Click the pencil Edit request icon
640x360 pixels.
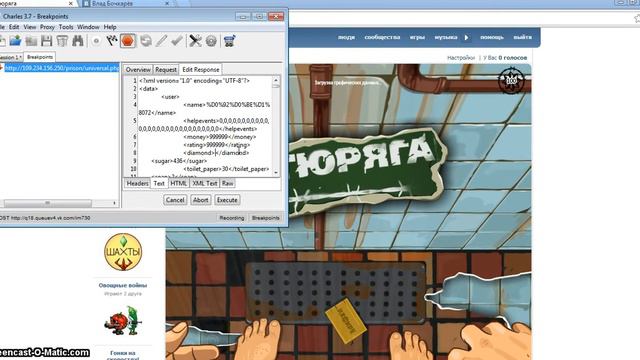point(161,41)
